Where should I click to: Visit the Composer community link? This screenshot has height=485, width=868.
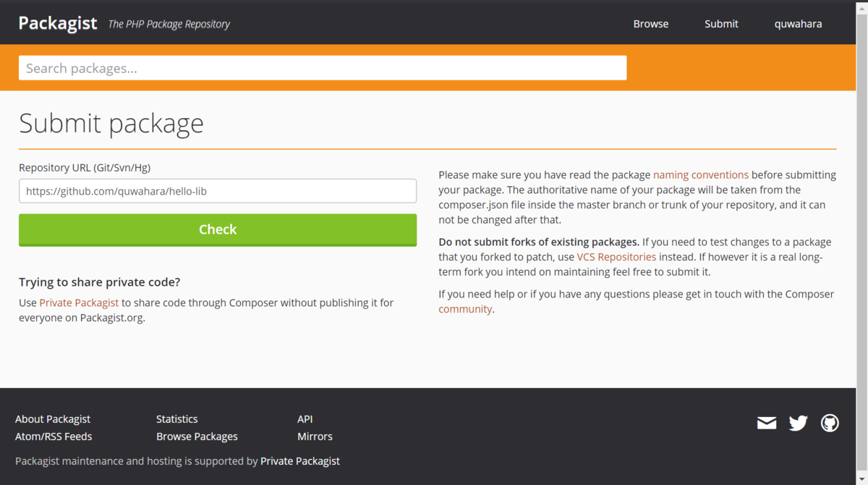(465, 308)
